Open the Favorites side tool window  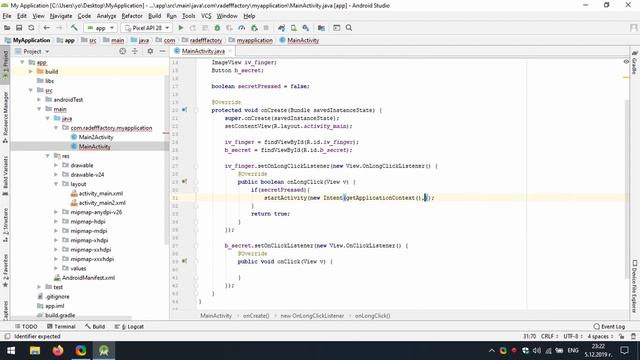[5, 271]
